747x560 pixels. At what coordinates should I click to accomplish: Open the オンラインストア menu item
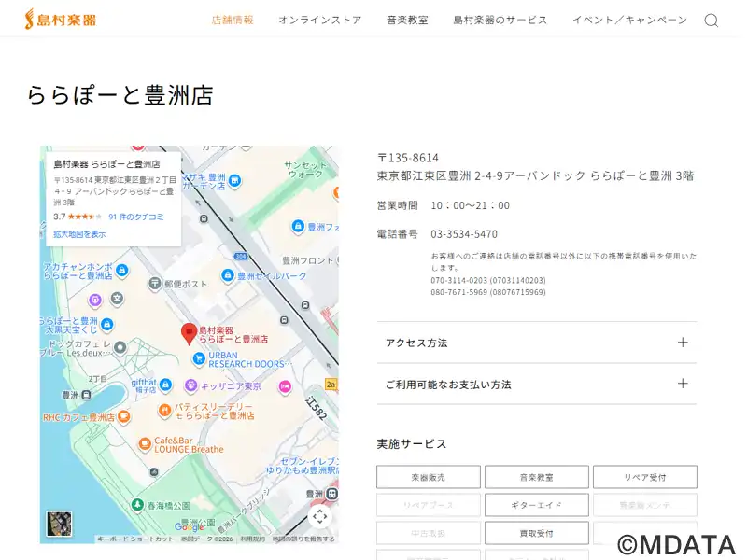pos(320,20)
